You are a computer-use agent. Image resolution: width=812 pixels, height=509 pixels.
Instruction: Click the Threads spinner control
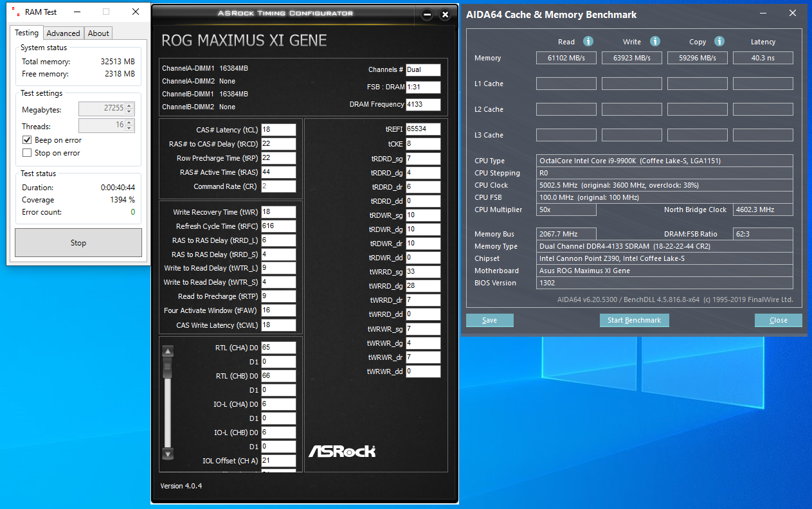click(x=129, y=125)
